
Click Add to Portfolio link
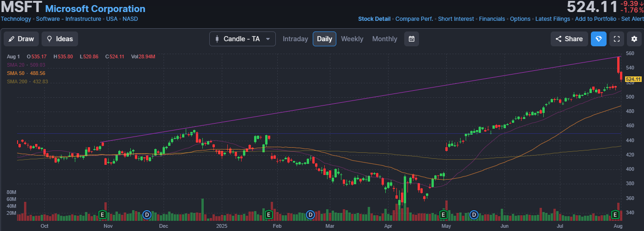pos(595,19)
